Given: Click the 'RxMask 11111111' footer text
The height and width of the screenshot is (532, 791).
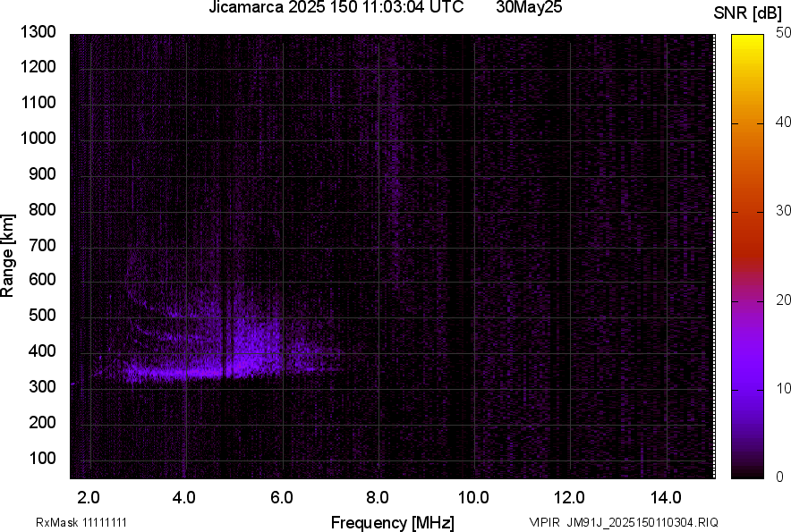Looking at the screenshot, I should coord(81,522).
